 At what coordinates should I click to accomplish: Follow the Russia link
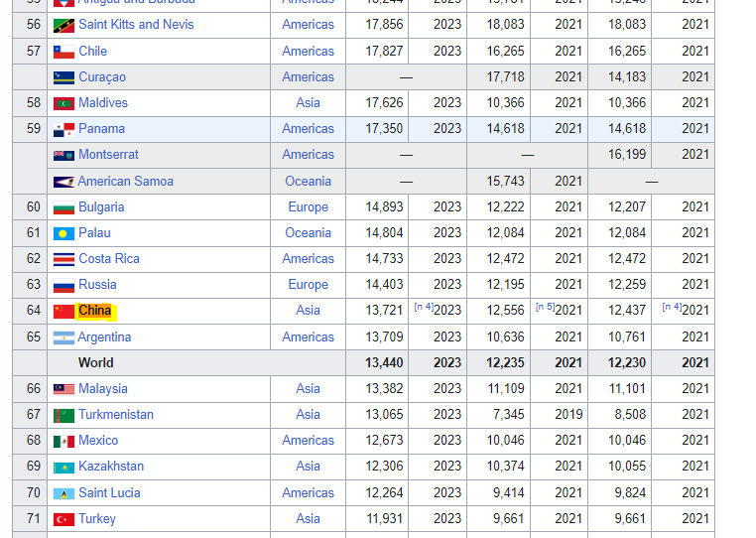[97, 285]
